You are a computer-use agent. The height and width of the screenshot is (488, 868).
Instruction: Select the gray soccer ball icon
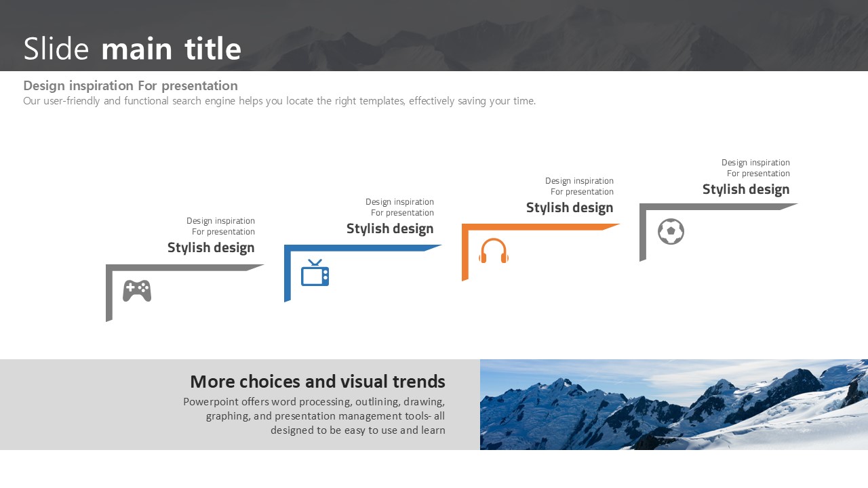coord(671,232)
